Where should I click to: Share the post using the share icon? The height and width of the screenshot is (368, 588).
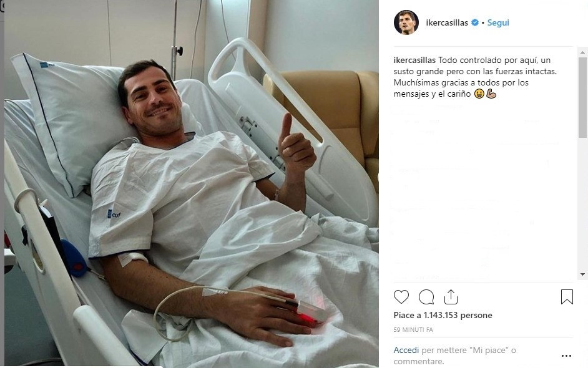tap(451, 297)
